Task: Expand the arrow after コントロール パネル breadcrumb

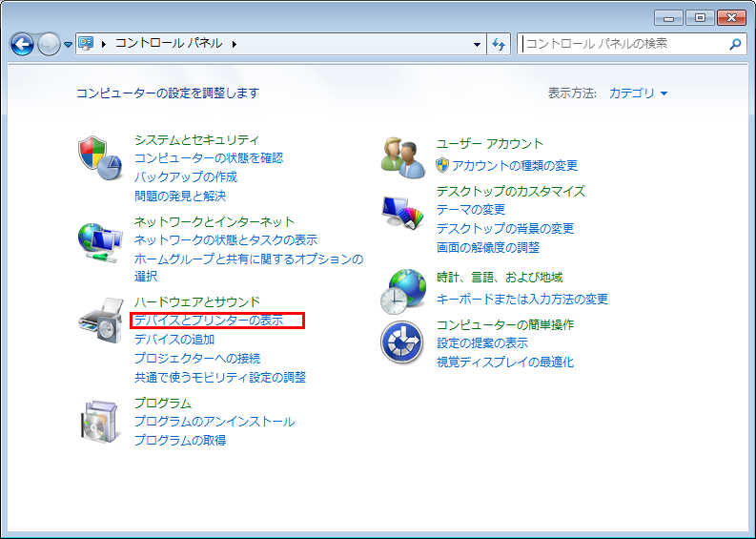Action: [x=233, y=44]
